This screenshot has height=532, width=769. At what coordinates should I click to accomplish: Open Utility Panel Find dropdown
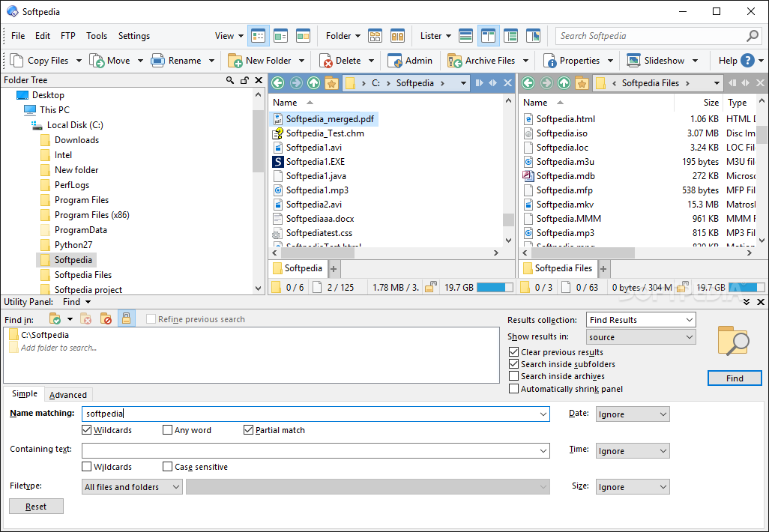(x=77, y=302)
